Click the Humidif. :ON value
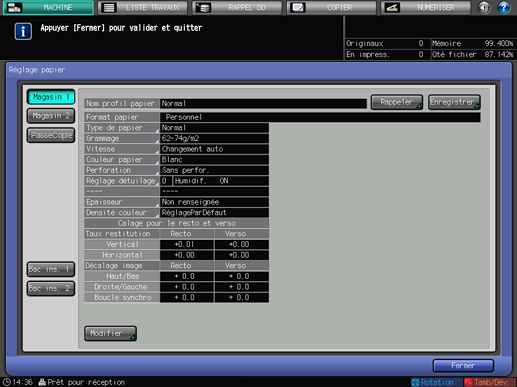517x387 pixels. [x=221, y=181]
